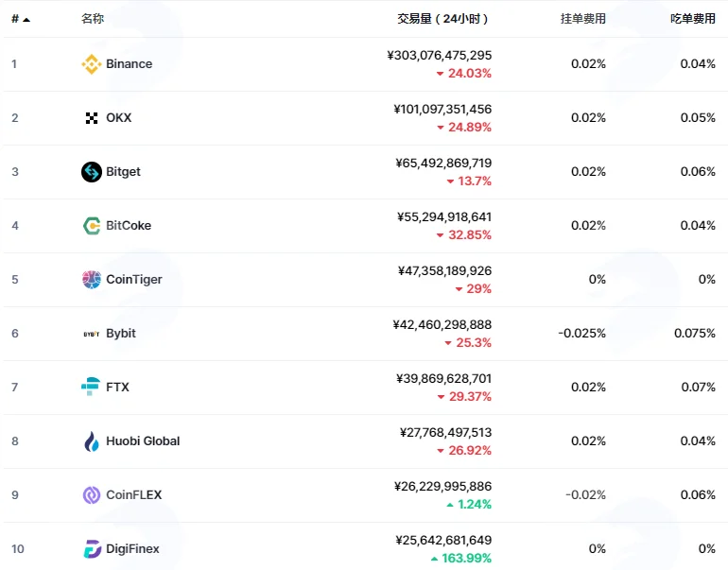The height and width of the screenshot is (570, 728).
Task: Click the Binance exchange logo icon
Action: click(92, 64)
